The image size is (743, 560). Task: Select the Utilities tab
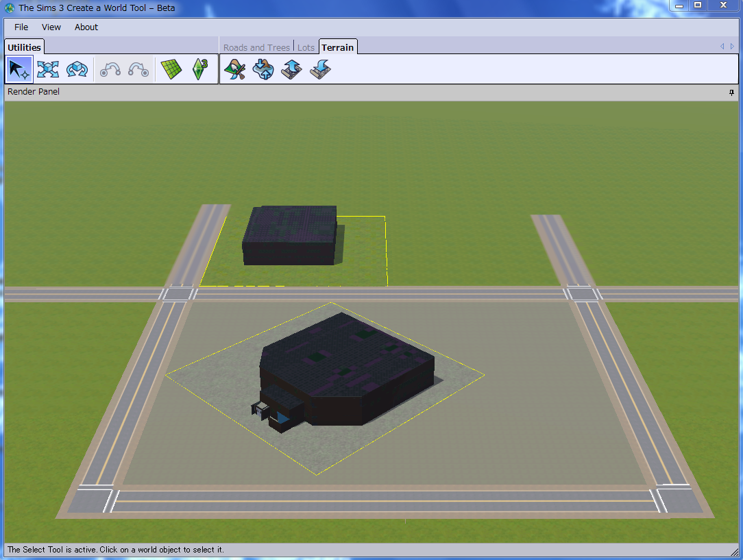coord(24,47)
